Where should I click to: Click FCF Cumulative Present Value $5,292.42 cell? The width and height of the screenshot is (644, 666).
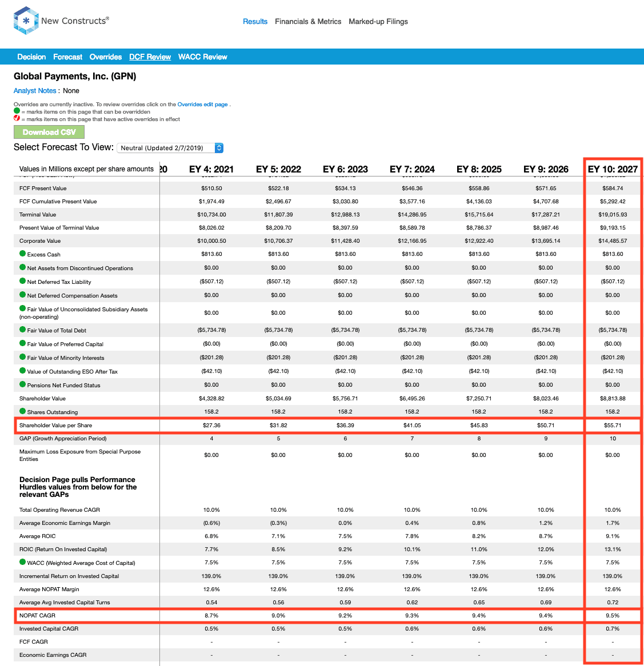click(613, 201)
